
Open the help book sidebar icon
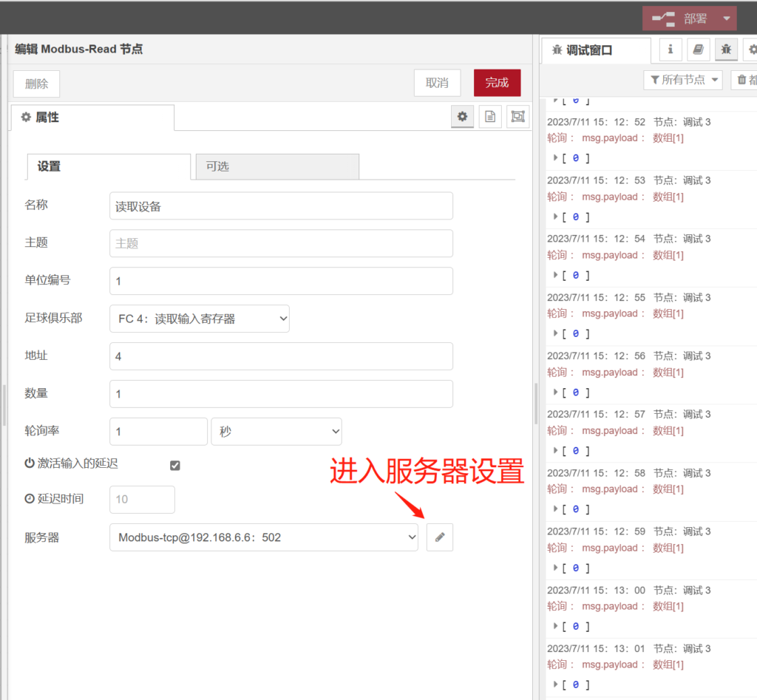(x=698, y=50)
